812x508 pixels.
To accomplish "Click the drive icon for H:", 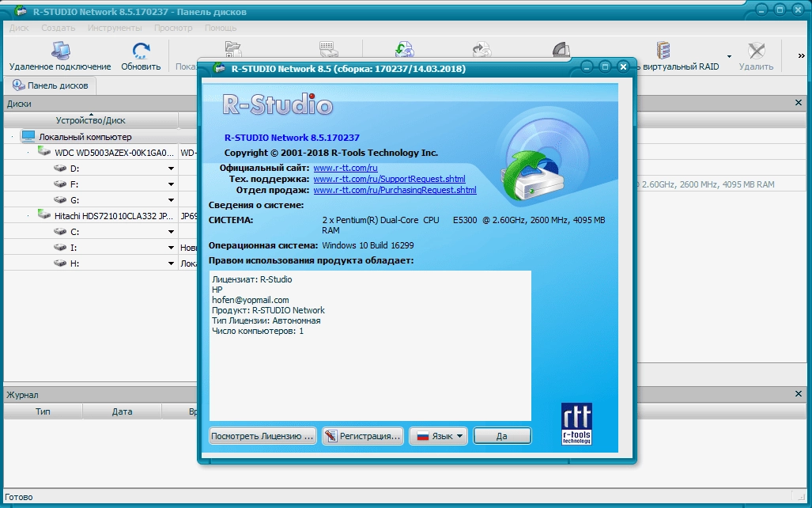I will [60, 263].
